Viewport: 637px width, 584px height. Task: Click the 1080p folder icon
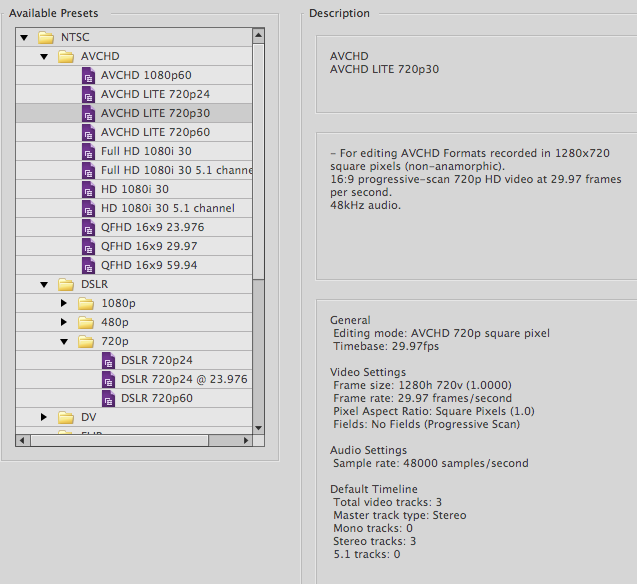(x=86, y=303)
